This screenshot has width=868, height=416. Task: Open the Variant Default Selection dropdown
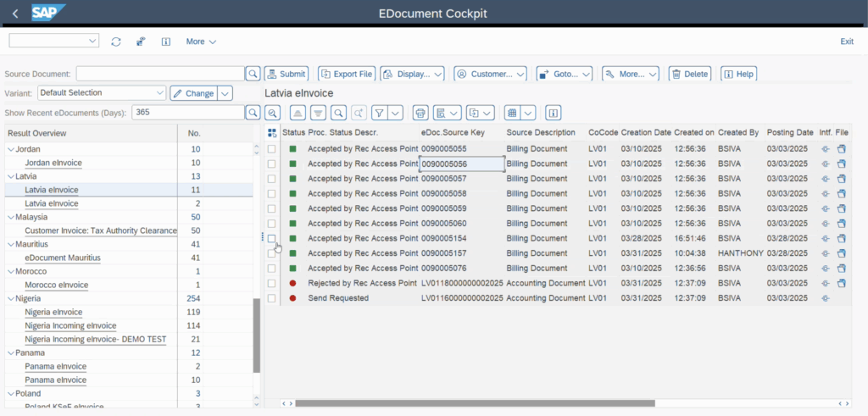pos(160,93)
